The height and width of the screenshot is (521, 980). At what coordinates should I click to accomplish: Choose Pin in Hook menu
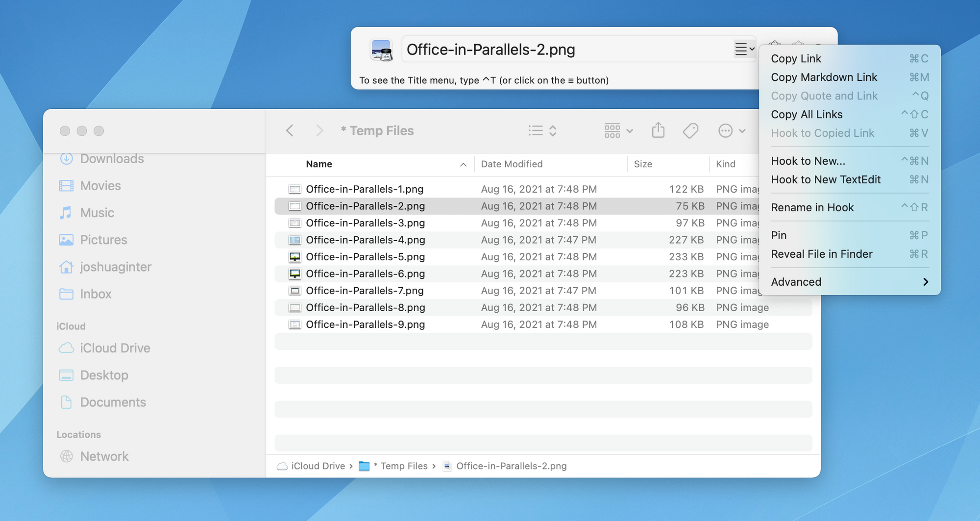coord(850,236)
